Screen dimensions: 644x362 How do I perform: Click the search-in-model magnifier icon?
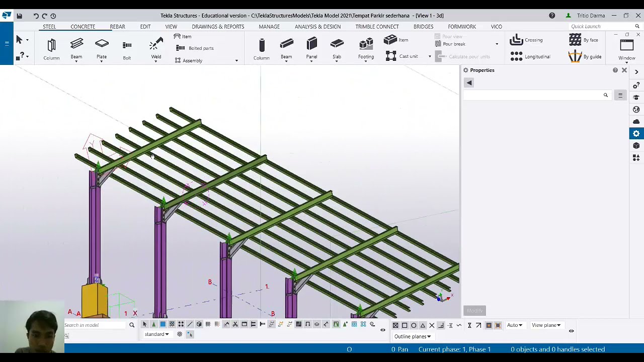(132, 325)
